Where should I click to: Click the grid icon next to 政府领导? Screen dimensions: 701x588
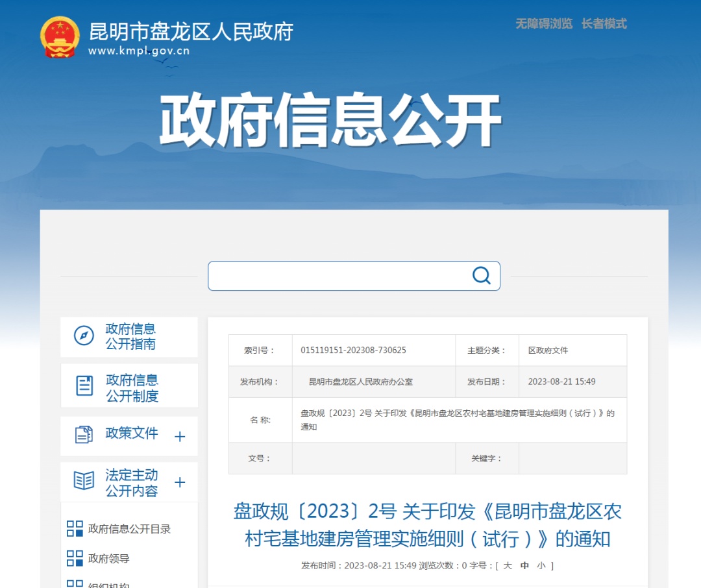pyautogui.click(x=75, y=558)
